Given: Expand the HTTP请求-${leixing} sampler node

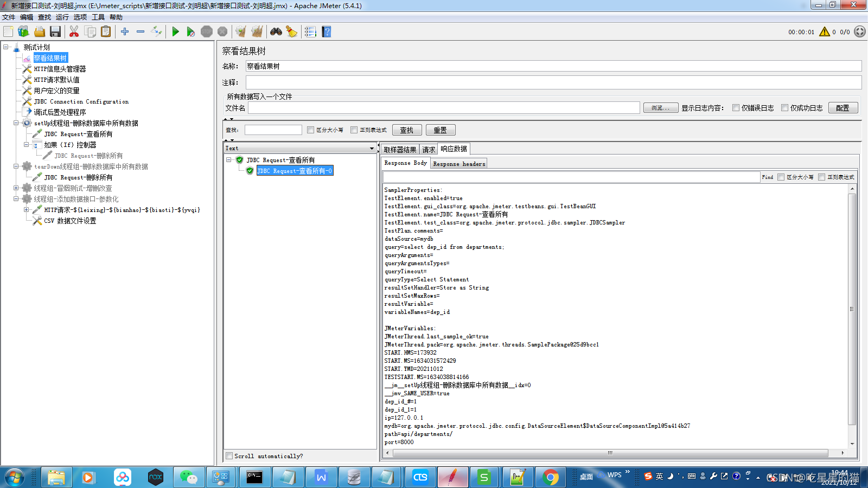Looking at the screenshot, I should [27, 210].
